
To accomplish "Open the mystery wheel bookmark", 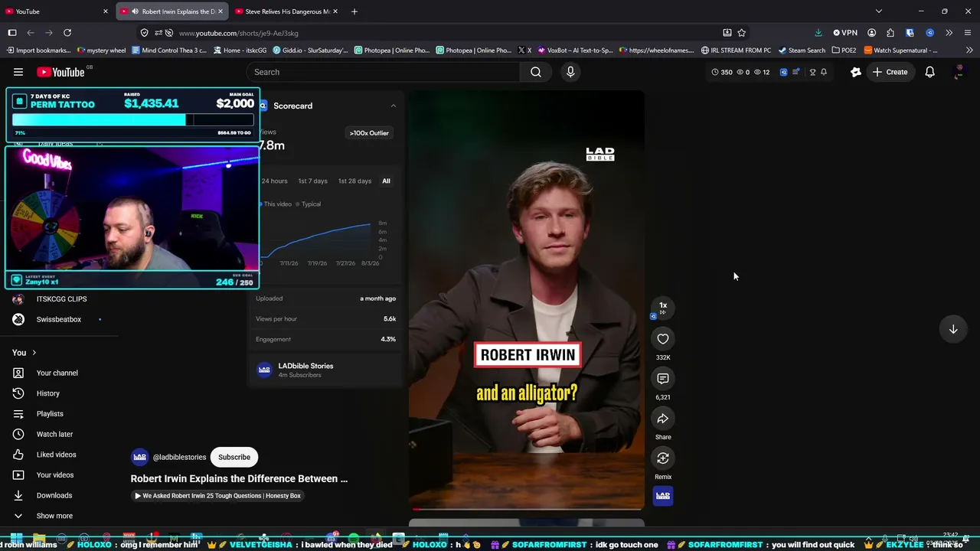I will point(102,51).
